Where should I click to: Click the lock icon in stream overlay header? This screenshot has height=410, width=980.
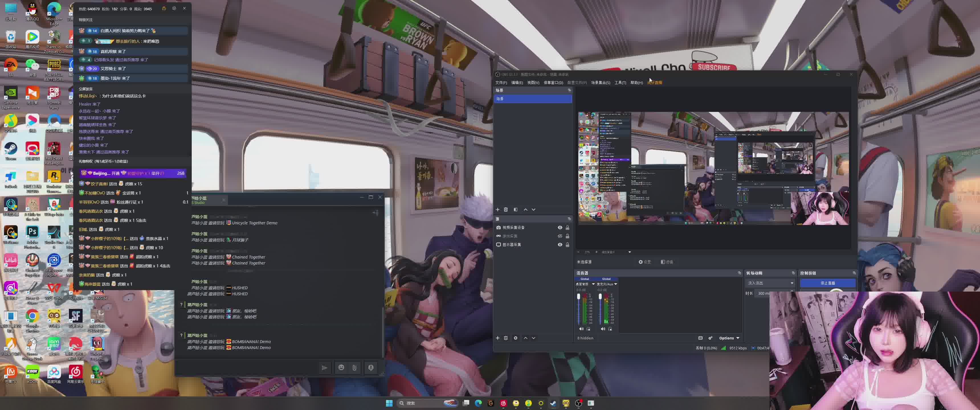[164, 8]
